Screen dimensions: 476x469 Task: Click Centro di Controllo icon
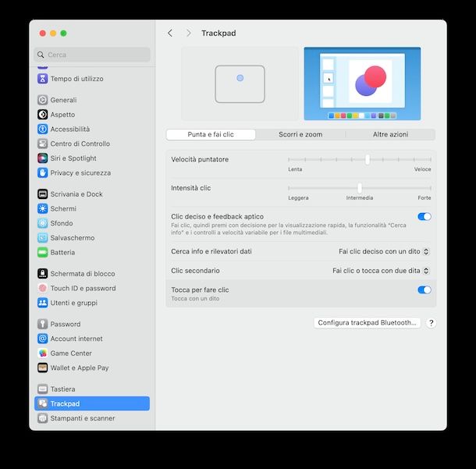pyautogui.click(x=42, y=144)
